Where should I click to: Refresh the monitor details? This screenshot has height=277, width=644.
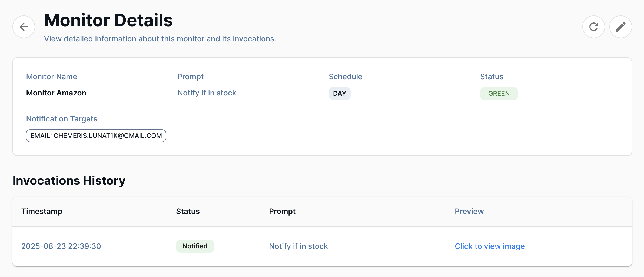tap(594, 27)
